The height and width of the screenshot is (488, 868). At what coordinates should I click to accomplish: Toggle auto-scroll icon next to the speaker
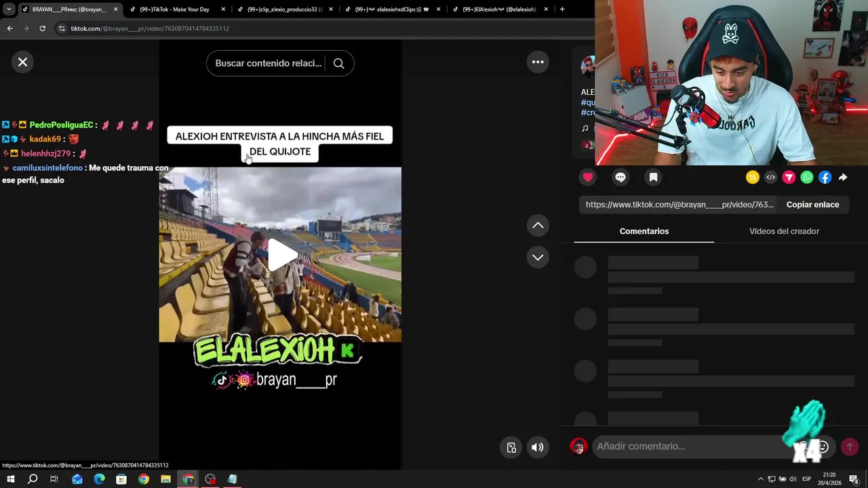coord(511,447)
